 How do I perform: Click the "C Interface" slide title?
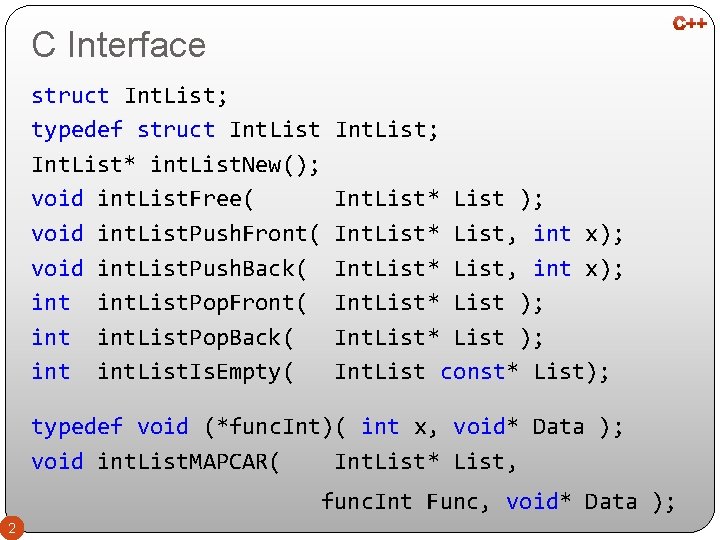[118, 45]
